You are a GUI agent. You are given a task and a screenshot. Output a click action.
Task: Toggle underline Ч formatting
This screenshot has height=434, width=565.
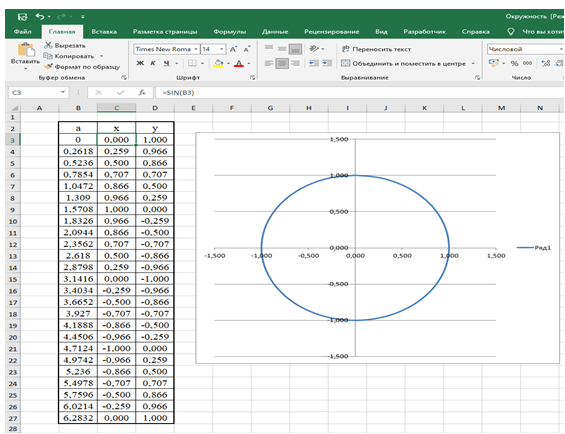(166, 63)
